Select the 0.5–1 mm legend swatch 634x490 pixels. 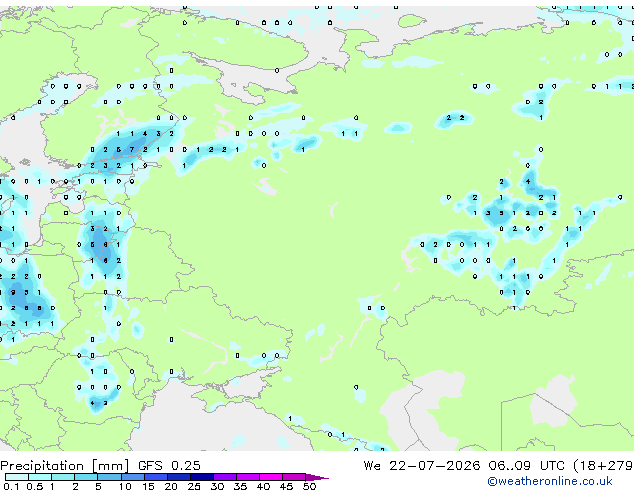(40, 477)
